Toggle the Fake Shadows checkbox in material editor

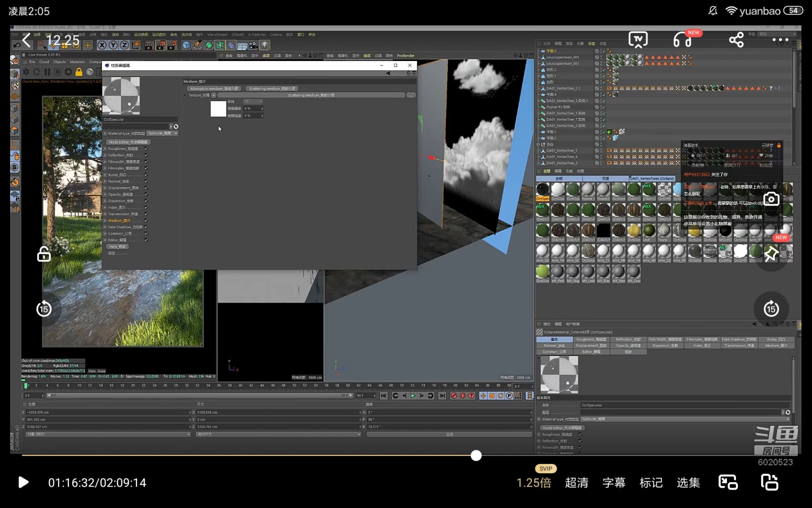click(146, 227)
